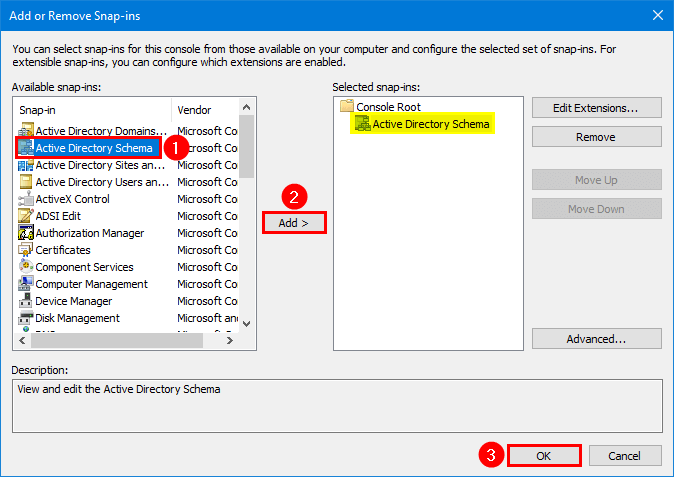Viewport: 674px width, 477px height.
Task: Select ActiveX Control in available snap-ins
Action: 73,199
